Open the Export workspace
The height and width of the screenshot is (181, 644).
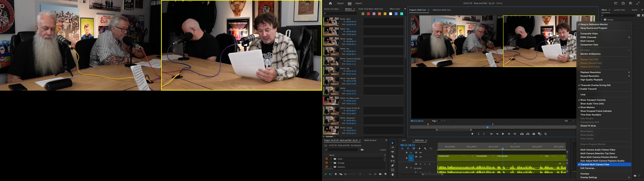359,3
